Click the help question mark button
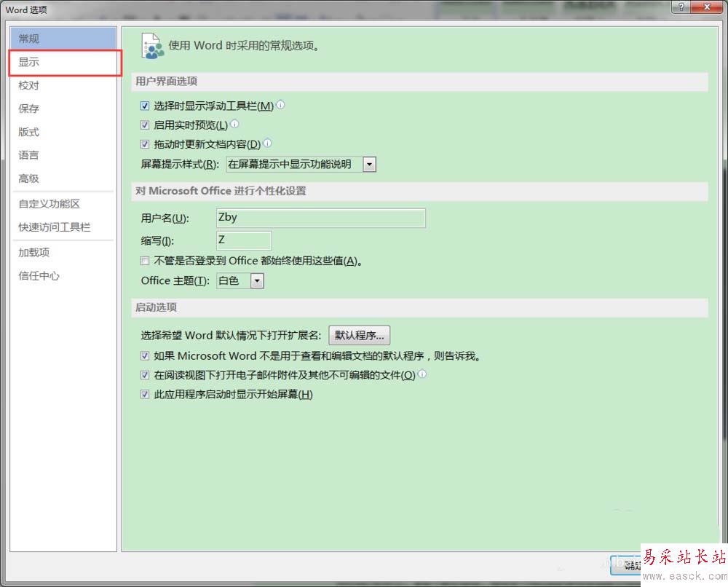The image size is (728, 587). (x=681, y=7)
